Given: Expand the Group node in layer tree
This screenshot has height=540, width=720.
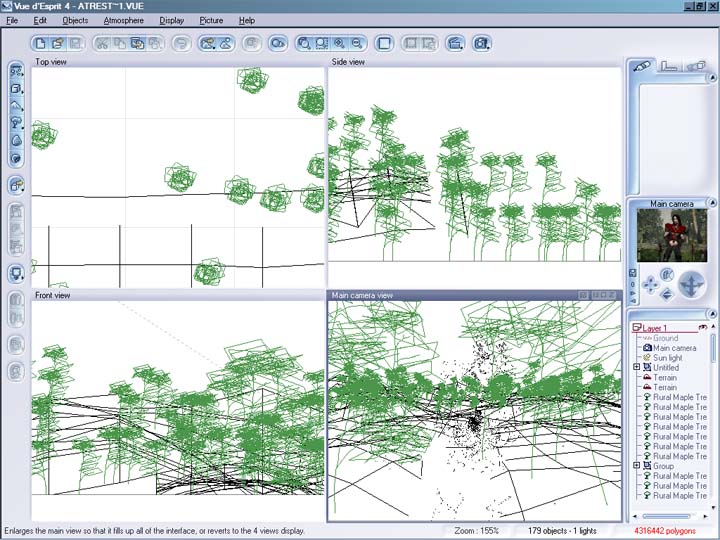Looking at the screenshot, I should tap(637, 466).
